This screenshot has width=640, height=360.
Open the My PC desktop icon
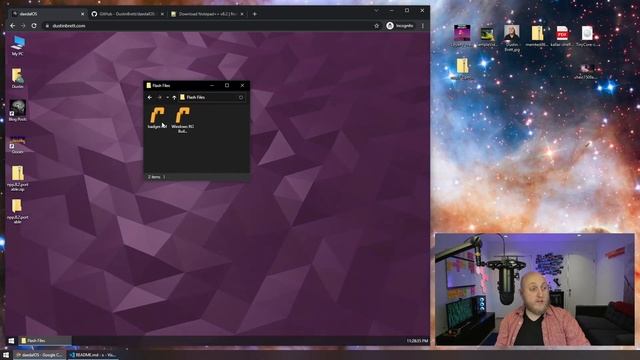pyautogui.click(x=18, y=45)
